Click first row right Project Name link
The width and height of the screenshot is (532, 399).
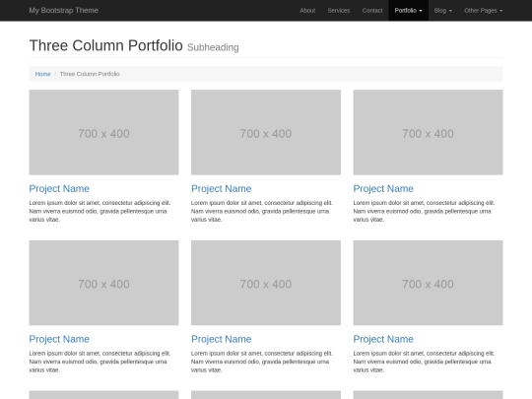click(383, 188)
